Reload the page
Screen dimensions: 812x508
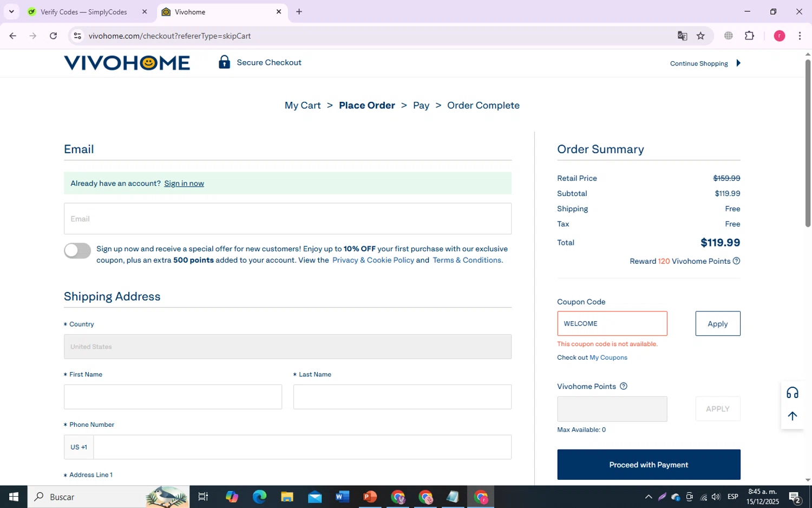coord(53,36)
